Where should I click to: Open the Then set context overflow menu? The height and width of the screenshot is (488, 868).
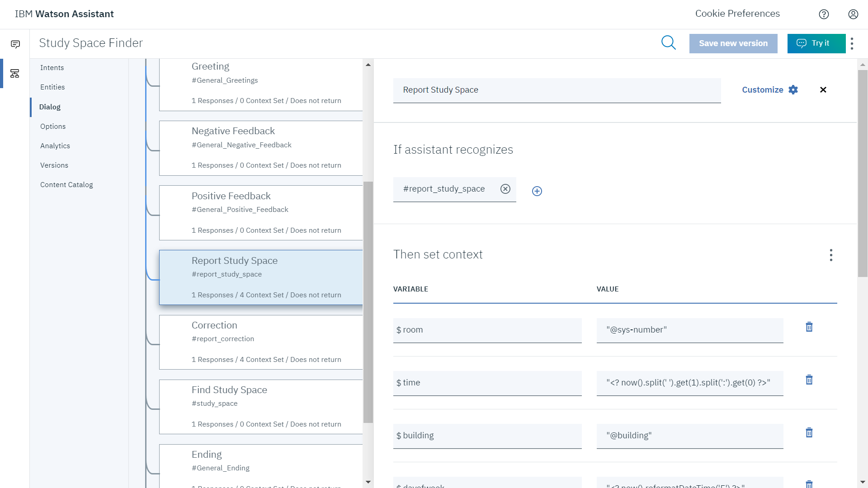click(x=830, y=255)
